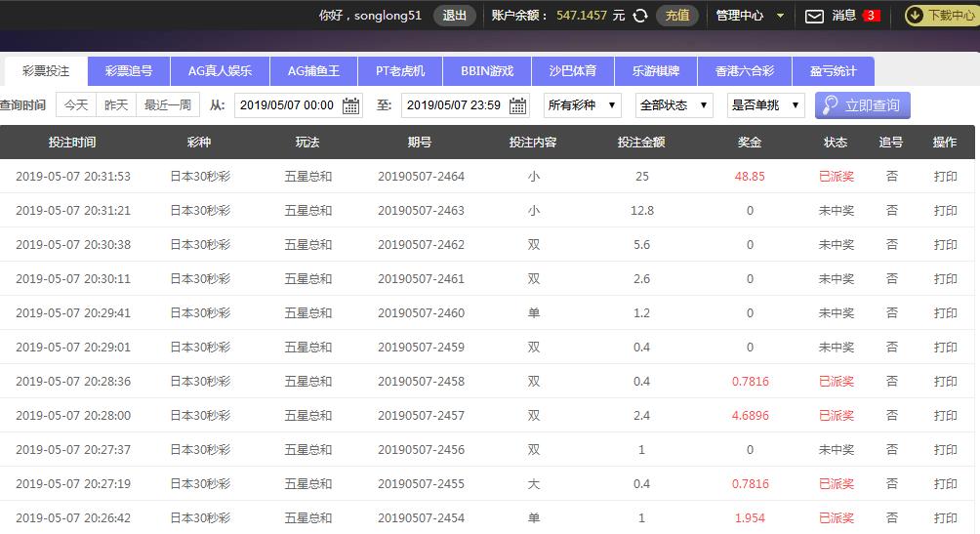Viewport: 980px width, 534px height.
Task: Open the 乐游棋牌 tab
Action: (656, 71)
